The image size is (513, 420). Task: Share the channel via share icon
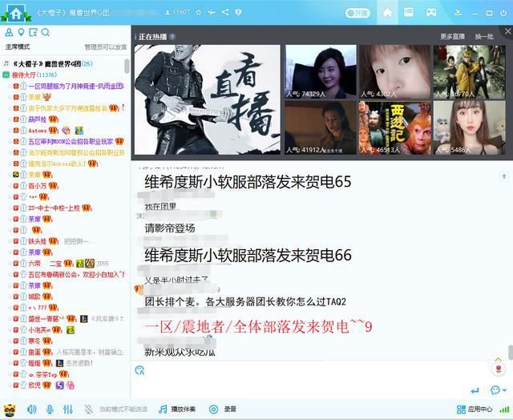225,13
